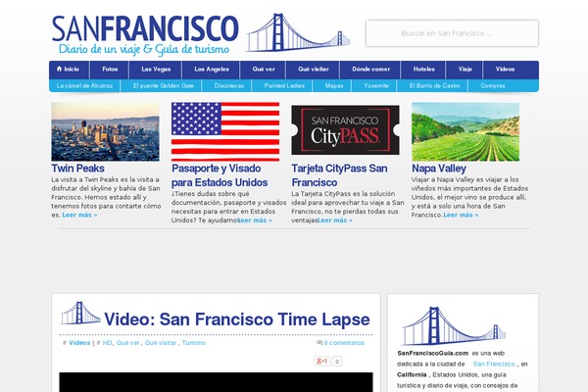Focus the 'Buscar en San Francisco' search box
Viewport: 588px width, 392px height.
pyautogui.click(x=452, y=33)
